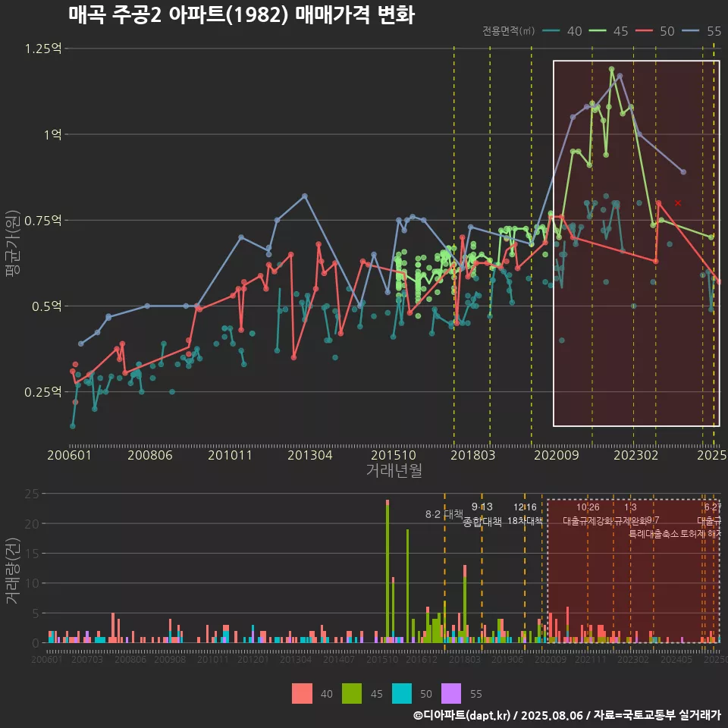The width and height of the screenshot is (728, 728).
Task: Click the red x marker near 0.8억
Action: pyautogui.click(x=678, y=203)
